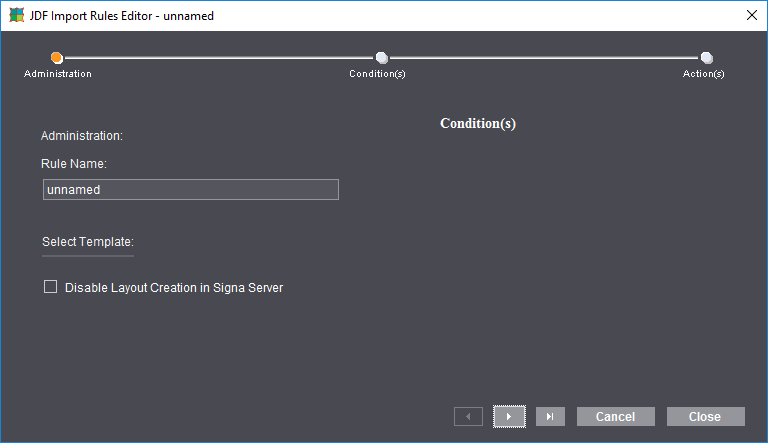Viewport: 768px width, 443px height.
Task: Click the Cancel button
Action: [615, 416]
